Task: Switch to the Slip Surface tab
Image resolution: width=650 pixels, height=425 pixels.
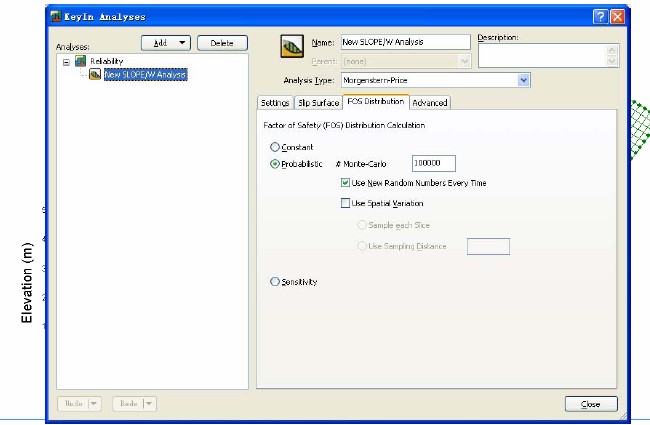Action: coord(318,103)
